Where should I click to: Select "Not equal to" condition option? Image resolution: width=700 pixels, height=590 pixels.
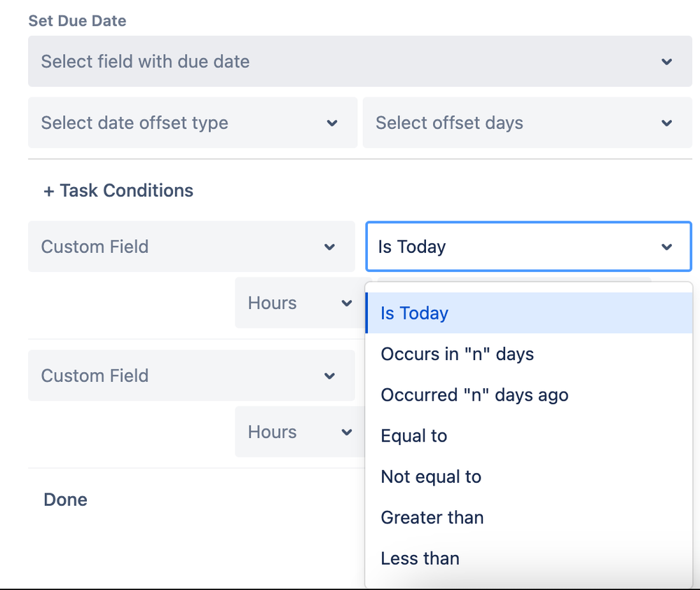(431, 477)
